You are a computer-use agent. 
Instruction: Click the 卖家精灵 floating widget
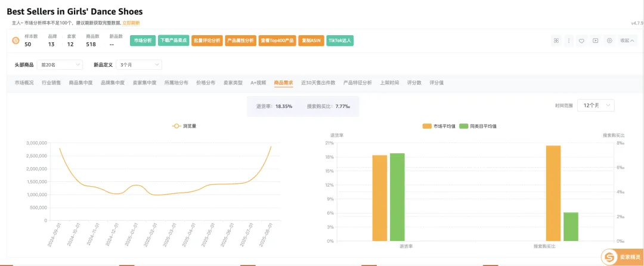coord(621,257)
